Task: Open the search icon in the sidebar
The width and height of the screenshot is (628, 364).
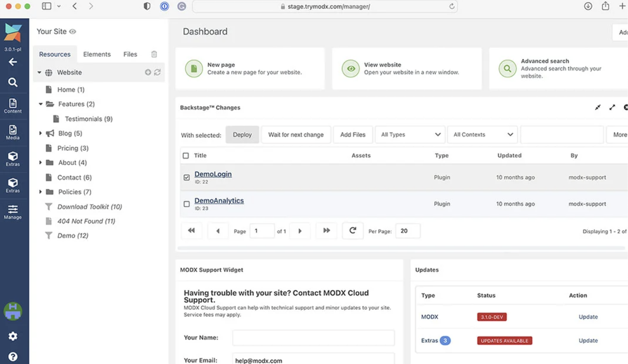Action: pos(13,82)
